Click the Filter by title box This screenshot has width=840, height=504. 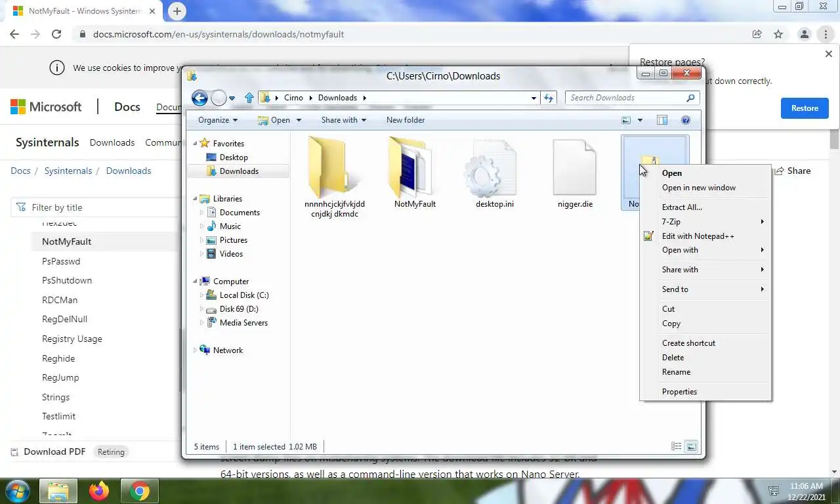pyautogui.click(x=95, y=207)
